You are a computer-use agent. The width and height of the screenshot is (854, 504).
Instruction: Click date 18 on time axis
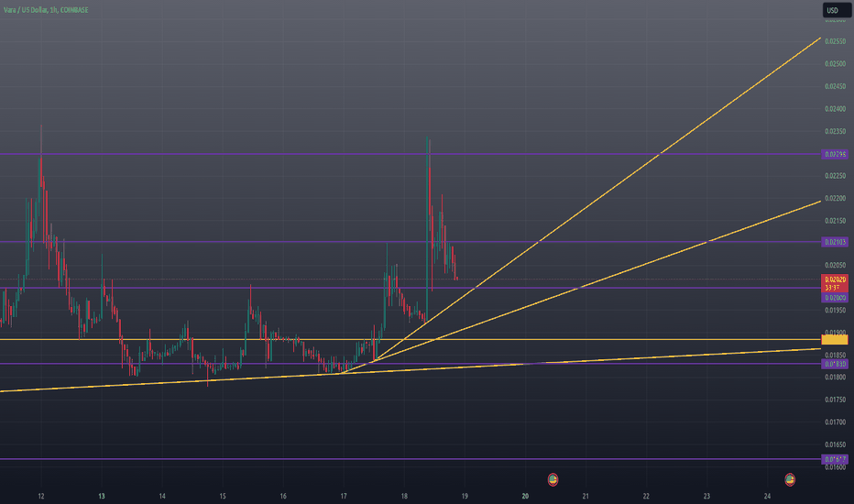pyautogui.click(x=404, y=496)
